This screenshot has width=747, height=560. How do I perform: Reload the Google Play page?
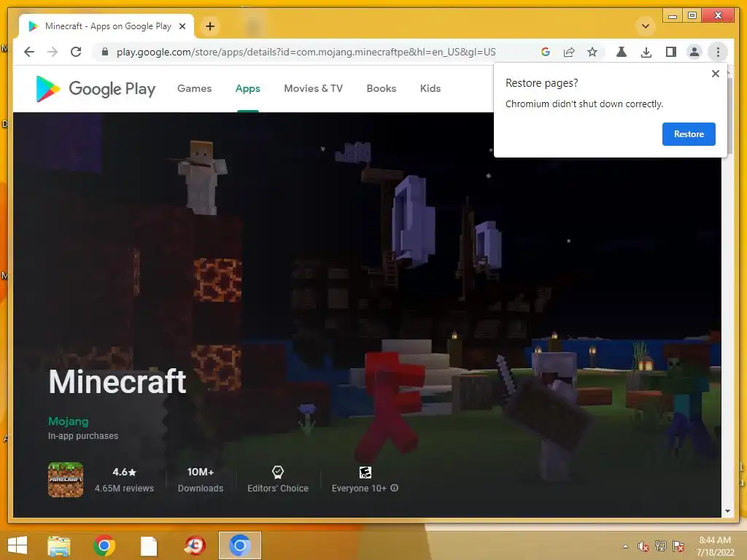pos(76,52)
